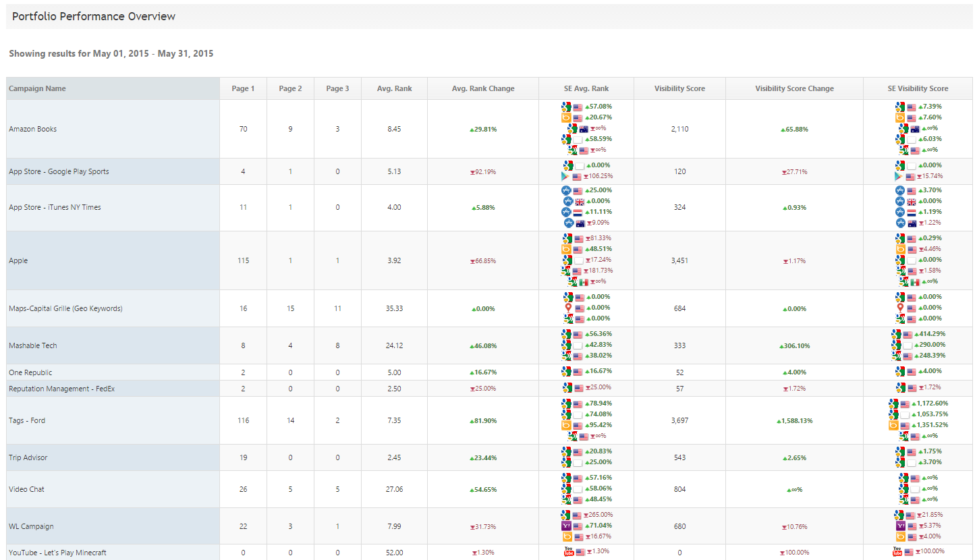The height and width of the screenshot is (560, 975).
Task: Open the Apple campaign
Action: tap(18, 260)
